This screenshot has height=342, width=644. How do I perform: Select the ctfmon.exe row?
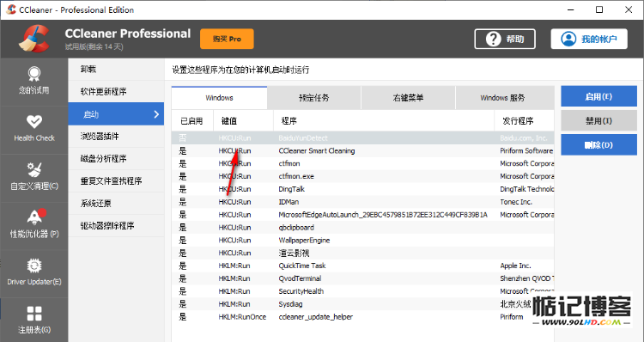point(362,176)
